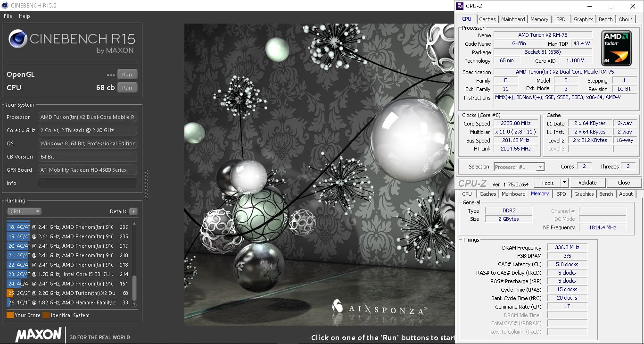Screen dimensions: 644x344
Task: Click the Multiplier x 11.0 value
Action: tap(515, 132)
